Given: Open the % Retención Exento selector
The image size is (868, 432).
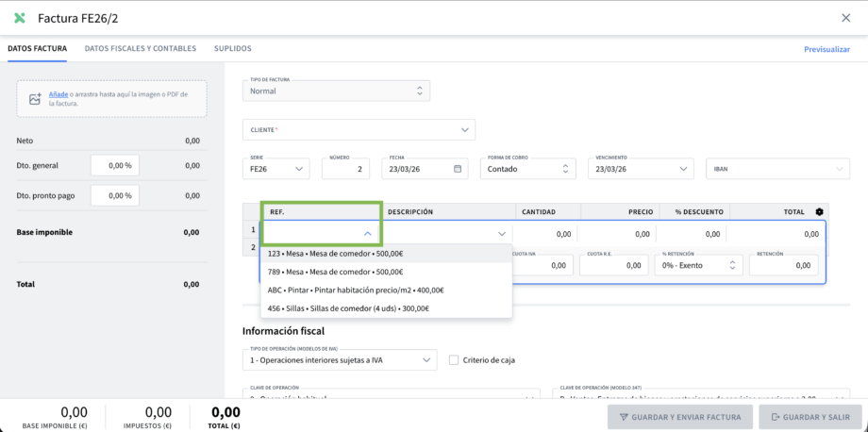Looking at the screenshot, I should click(x=697, y=266).
